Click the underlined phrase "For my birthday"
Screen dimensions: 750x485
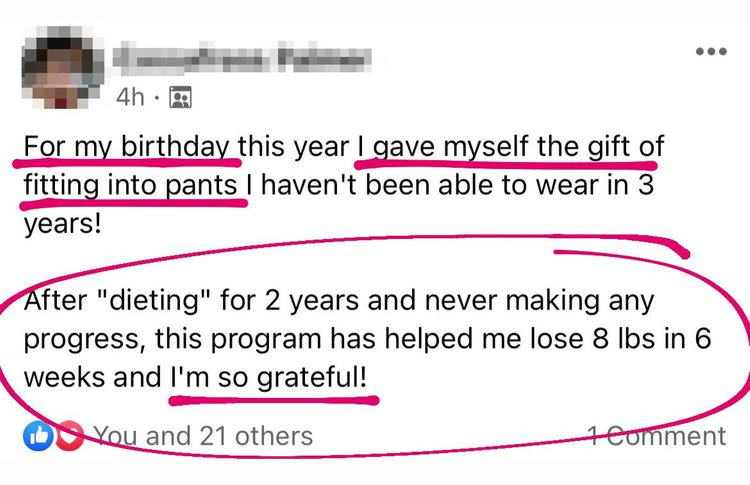tap(127, 146)
